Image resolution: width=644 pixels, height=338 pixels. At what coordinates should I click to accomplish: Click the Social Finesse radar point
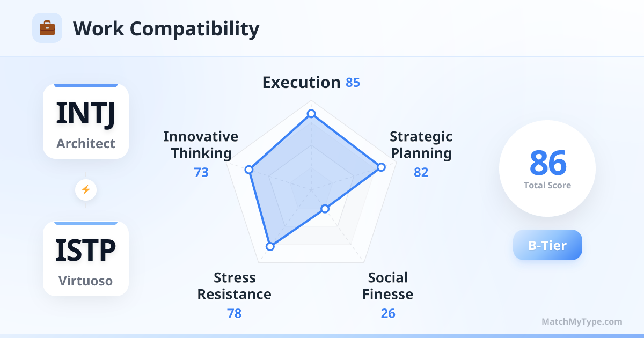pos(324,208)
